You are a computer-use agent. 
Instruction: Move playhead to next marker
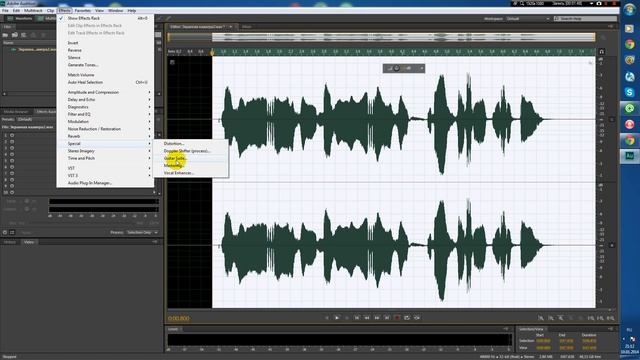(x=387, y=318)
